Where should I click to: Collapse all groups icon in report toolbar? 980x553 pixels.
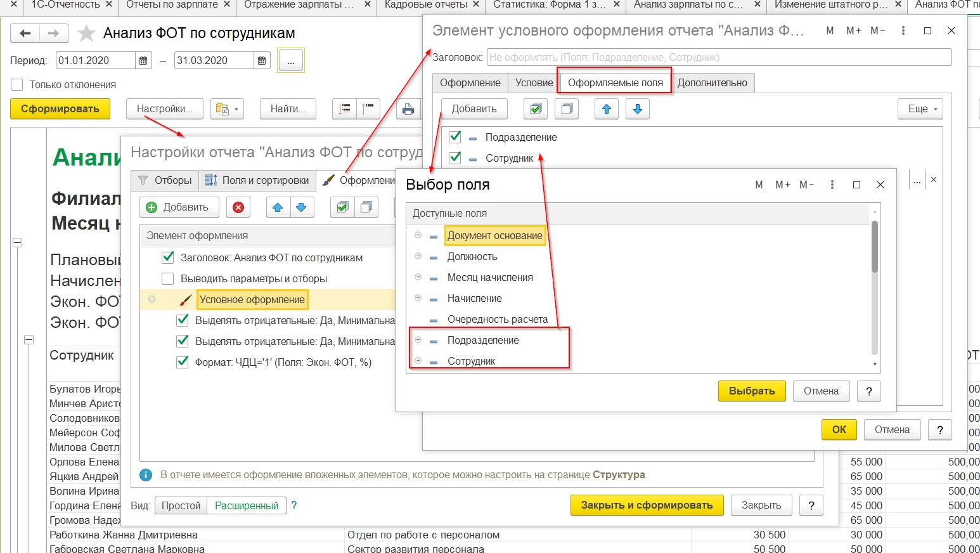tap(369, 109)
